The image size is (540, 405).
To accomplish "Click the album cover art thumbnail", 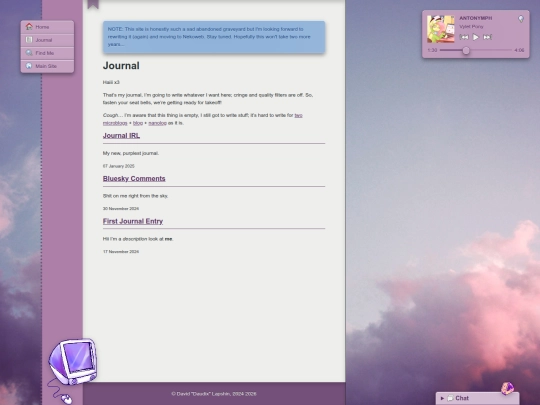I will (440, 29).
